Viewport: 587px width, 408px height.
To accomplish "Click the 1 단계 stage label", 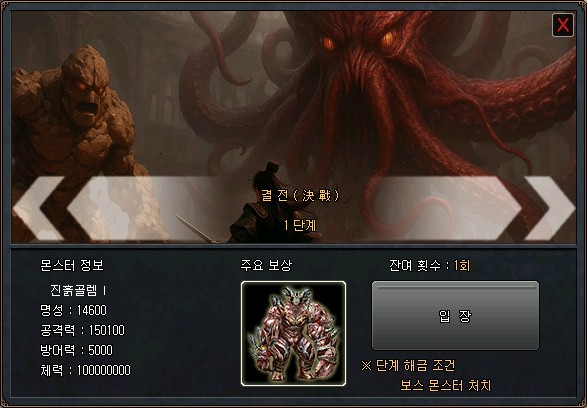I will pyautogui.click(x=300, y=225).
